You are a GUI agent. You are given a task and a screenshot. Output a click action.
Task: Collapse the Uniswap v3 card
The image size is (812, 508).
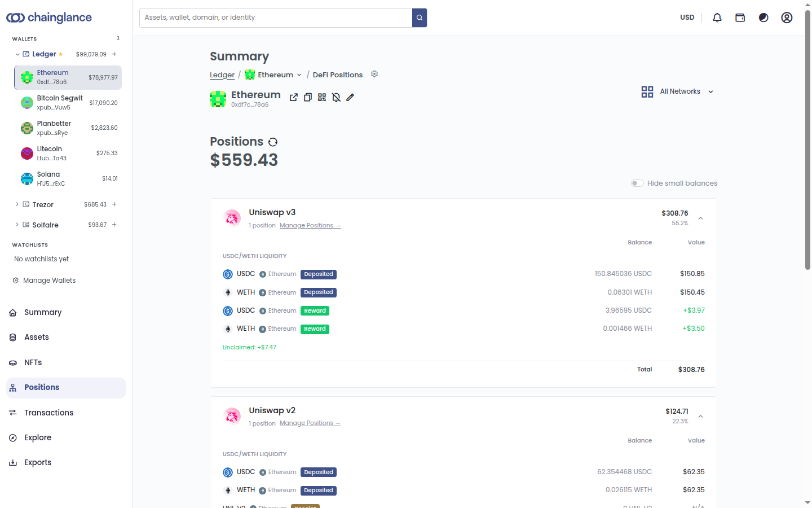point(701,218)
